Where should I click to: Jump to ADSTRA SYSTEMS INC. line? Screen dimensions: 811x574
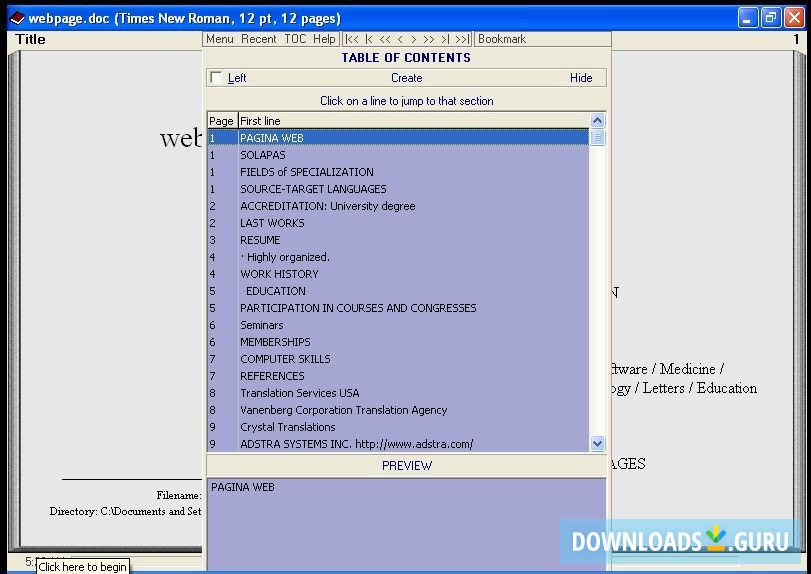[398, 444]
